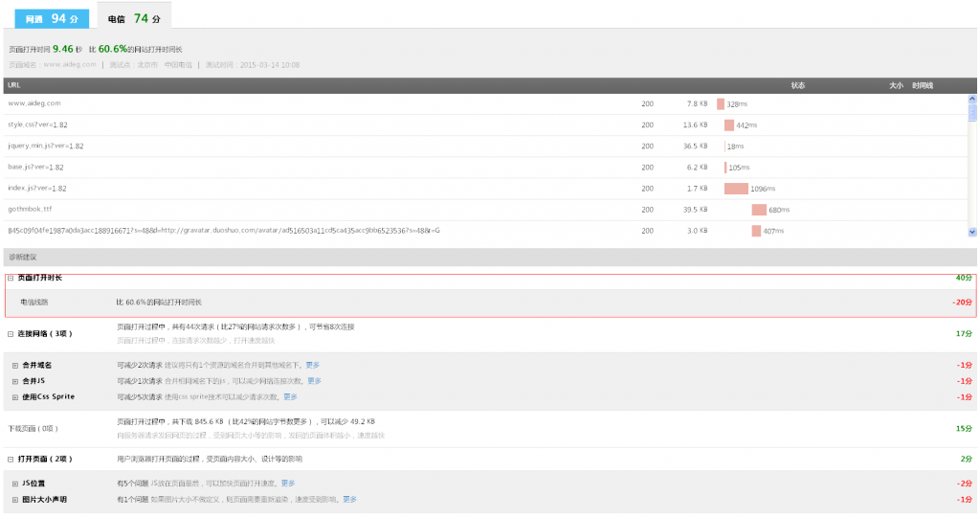Open 更多 link for 图片大小声明
Viewport: 980px width, 518px height.
[x=349, y=500]
